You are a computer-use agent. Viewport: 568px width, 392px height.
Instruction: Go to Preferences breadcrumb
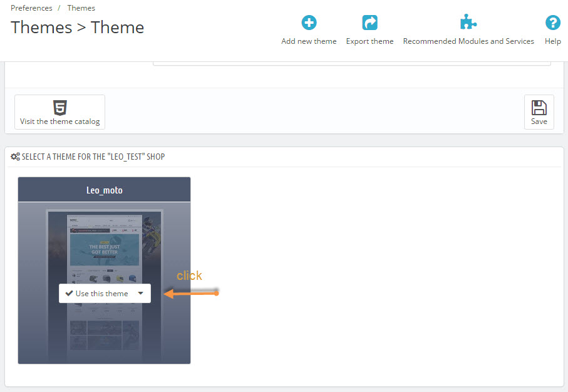pos(31,8)
